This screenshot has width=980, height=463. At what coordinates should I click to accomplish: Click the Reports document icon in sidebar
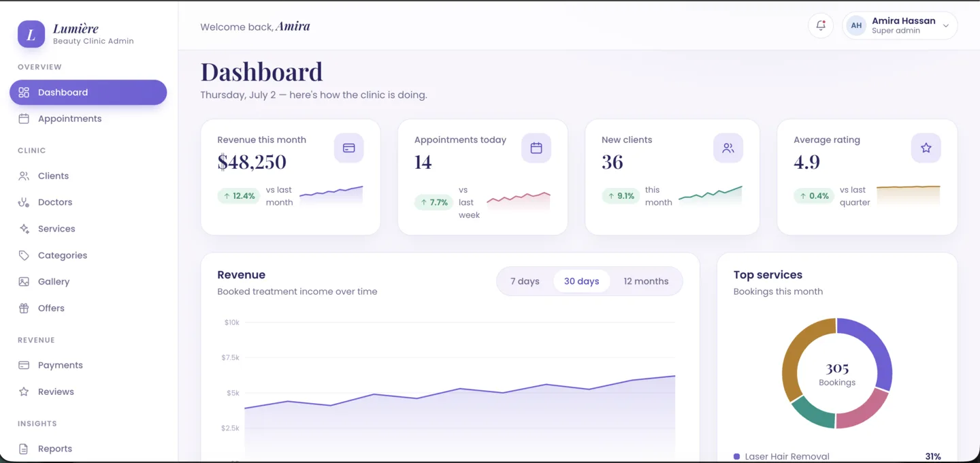(x=24, y=449)
